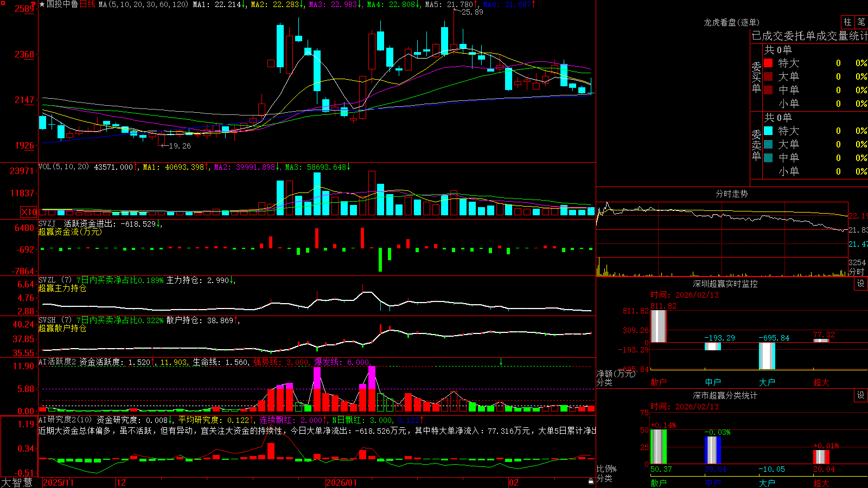
Task: Click the 大智慧 logo
Action: click(17, 482)
